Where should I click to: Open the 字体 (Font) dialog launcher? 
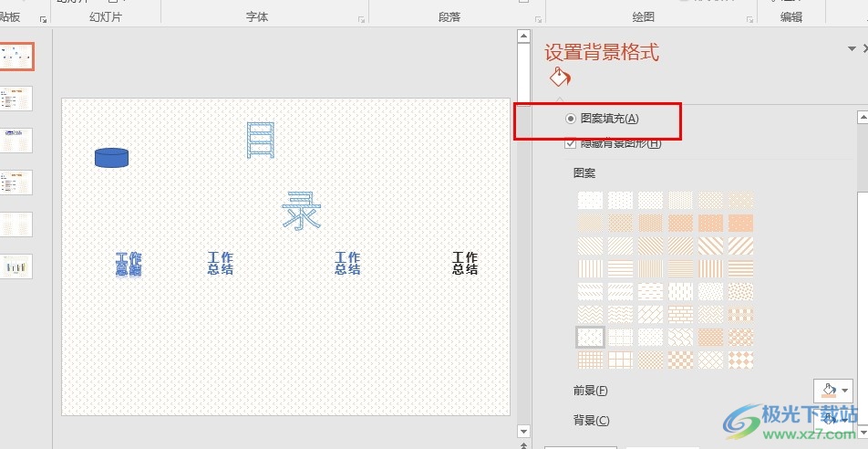(x=361, y=19)
